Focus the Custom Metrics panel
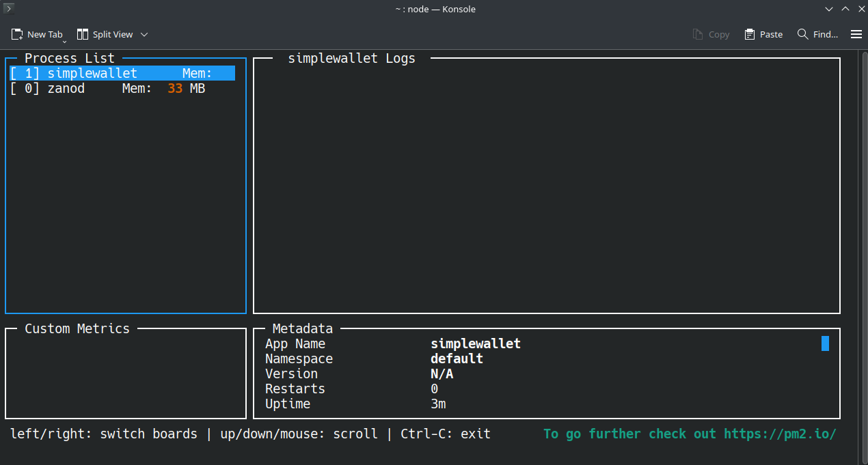Screen dimensions: 868x465 tap(125, 376)
